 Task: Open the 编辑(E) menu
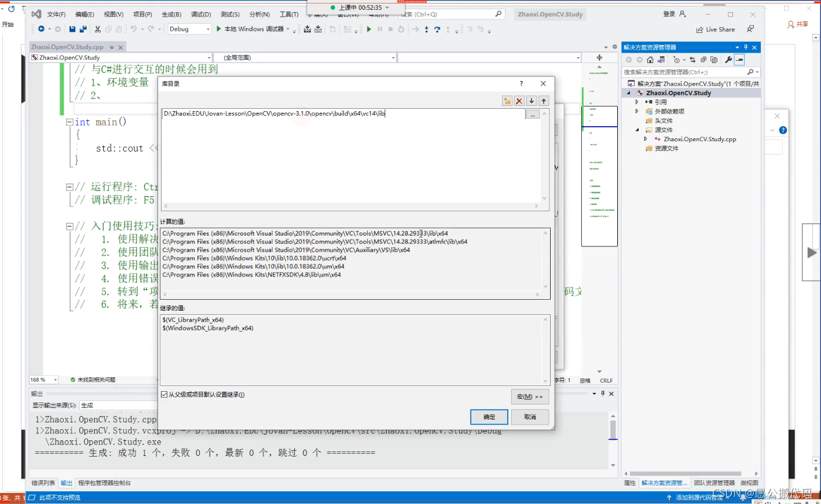[x=85, y=14]
